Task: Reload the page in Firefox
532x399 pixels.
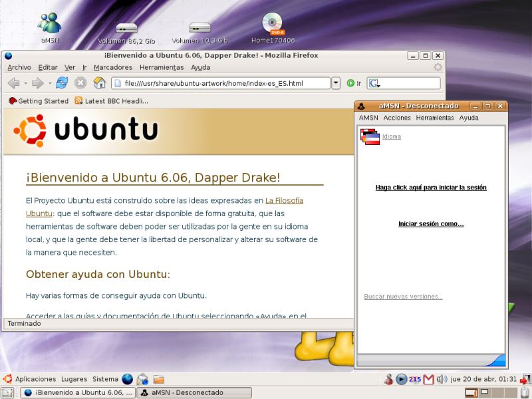Action: (x=62, y=82)
